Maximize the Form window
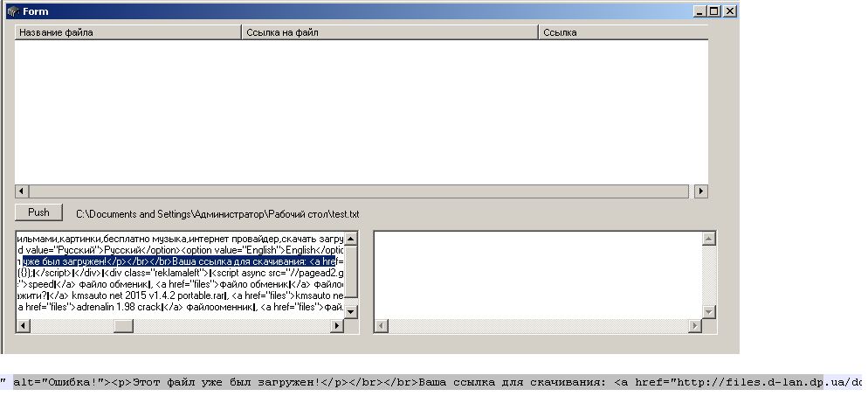868x410 pixels. point(714,11)
